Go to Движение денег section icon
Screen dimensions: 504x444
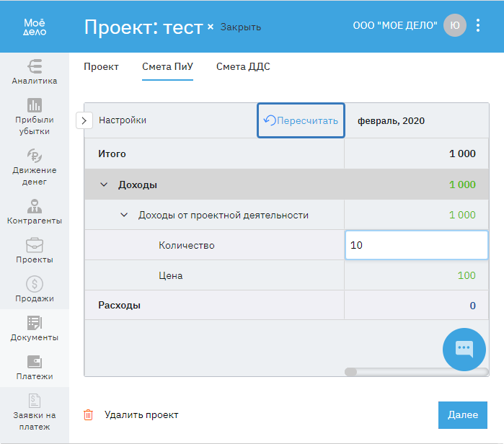(35, 155)
